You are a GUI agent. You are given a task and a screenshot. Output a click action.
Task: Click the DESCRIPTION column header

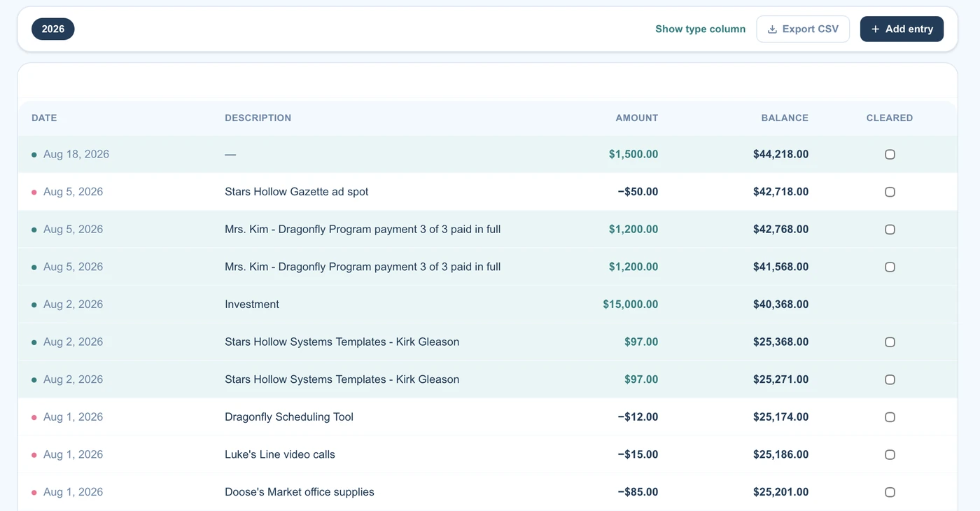click(x=258, y=118)
